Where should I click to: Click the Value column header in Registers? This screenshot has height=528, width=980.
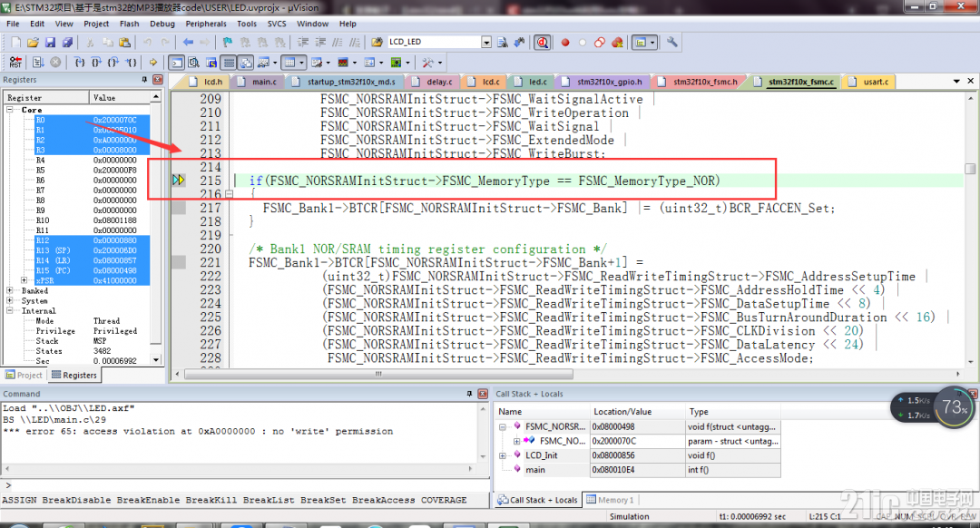(120, 97)
